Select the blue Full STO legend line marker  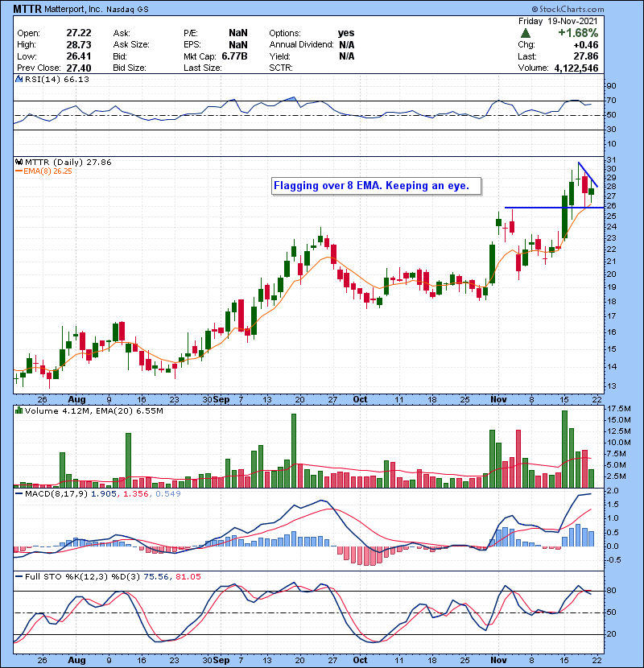click(x=19, y=576)
